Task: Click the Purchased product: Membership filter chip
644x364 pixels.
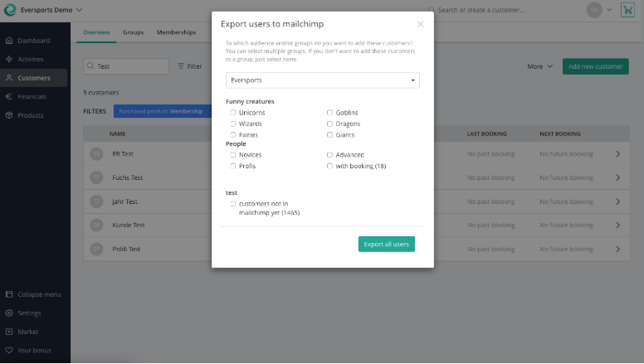Action: [163, 111]
